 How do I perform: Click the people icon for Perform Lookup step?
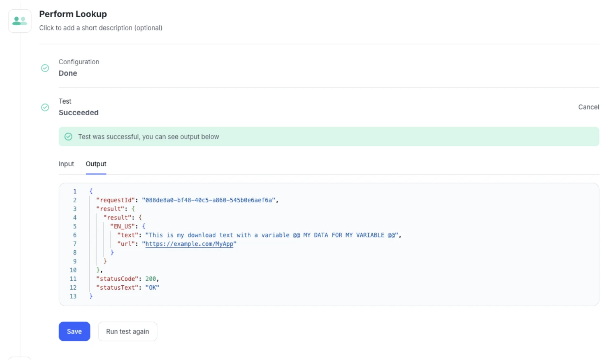click(20, 21)
